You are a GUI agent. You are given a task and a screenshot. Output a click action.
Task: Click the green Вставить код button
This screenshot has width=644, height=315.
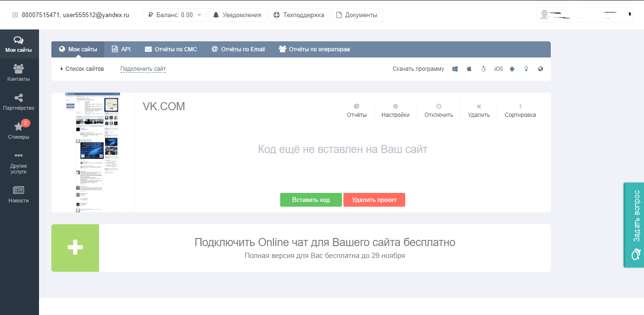[311, 200]
